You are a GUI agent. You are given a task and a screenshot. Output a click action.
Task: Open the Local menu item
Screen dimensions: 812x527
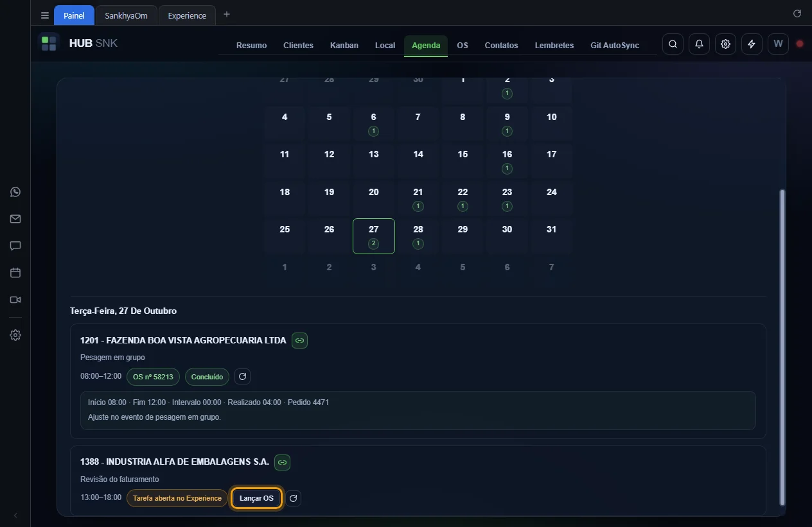coord(385,46)
